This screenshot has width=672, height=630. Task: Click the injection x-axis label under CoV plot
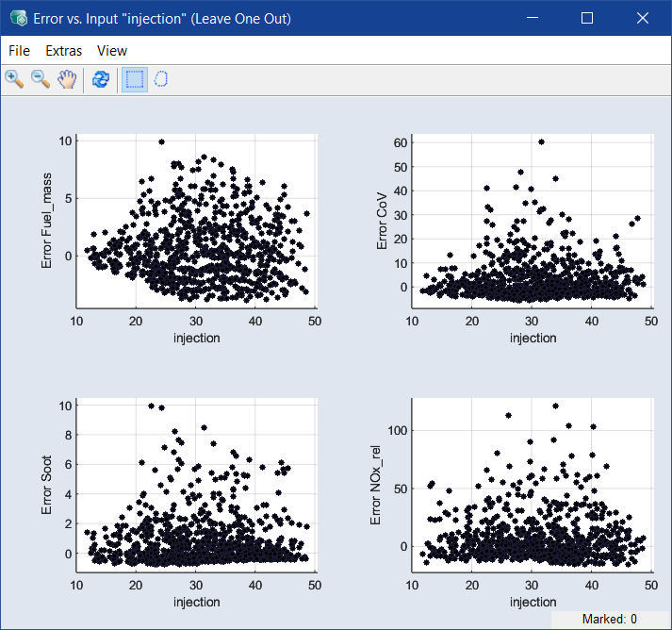coord(533,338)
